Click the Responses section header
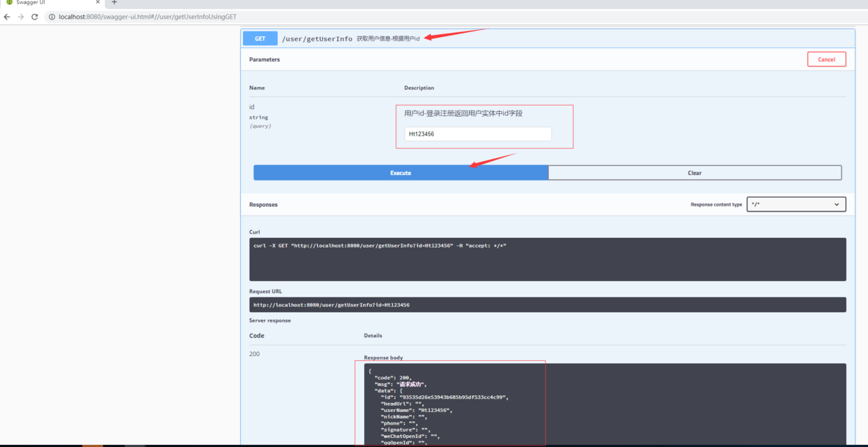Screen dimensions: 868x447 (x=263, y=204)
